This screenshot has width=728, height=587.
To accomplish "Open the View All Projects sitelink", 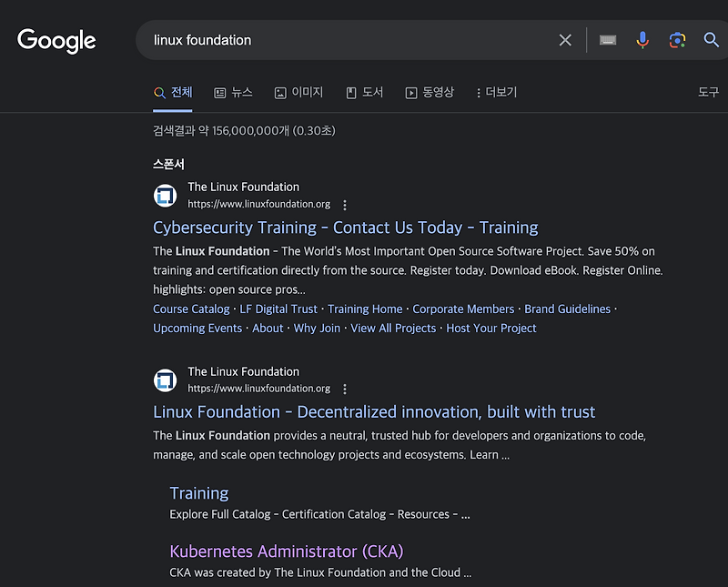I will 393,329.
